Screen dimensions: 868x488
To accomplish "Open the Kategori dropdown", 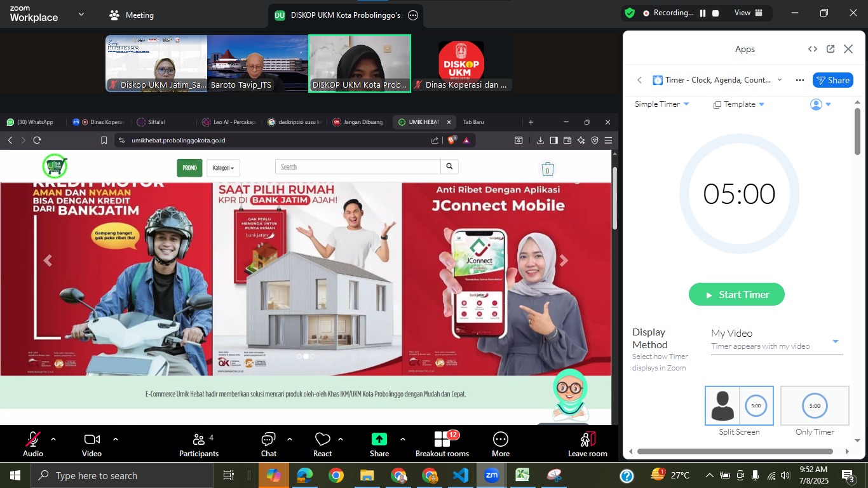I will tap(223, 168).
